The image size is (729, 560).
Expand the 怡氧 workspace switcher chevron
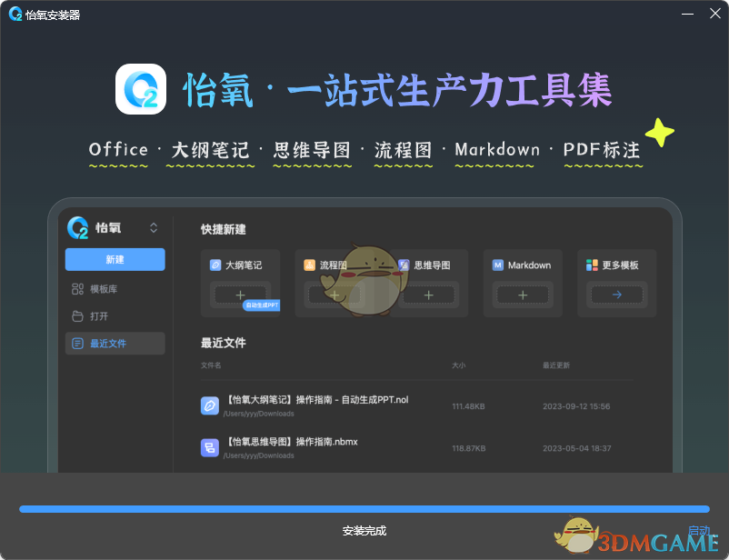(x=153, y=228)
